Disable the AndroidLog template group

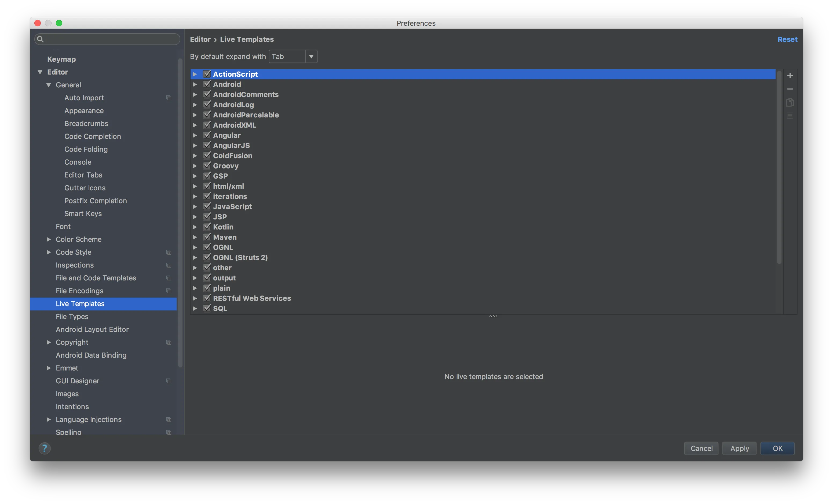pos(207,104)
